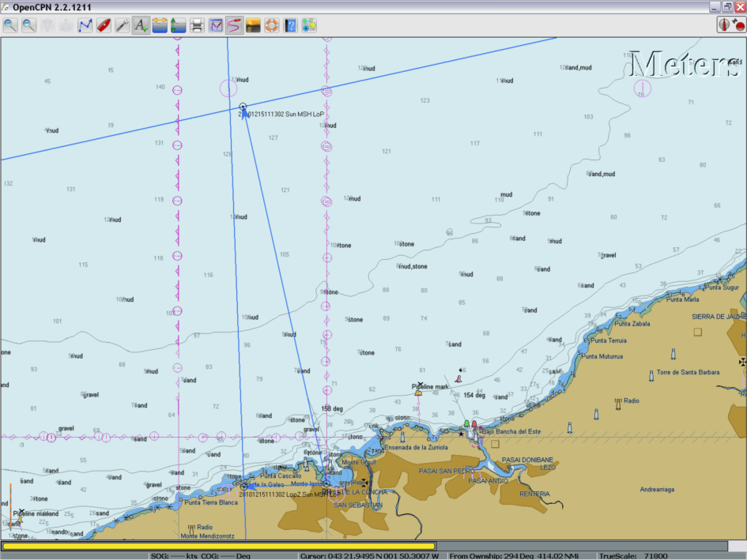Drop a Man Overboard lifebuoy marker
The width and height of the screenshot is (747, 560).
271,25
